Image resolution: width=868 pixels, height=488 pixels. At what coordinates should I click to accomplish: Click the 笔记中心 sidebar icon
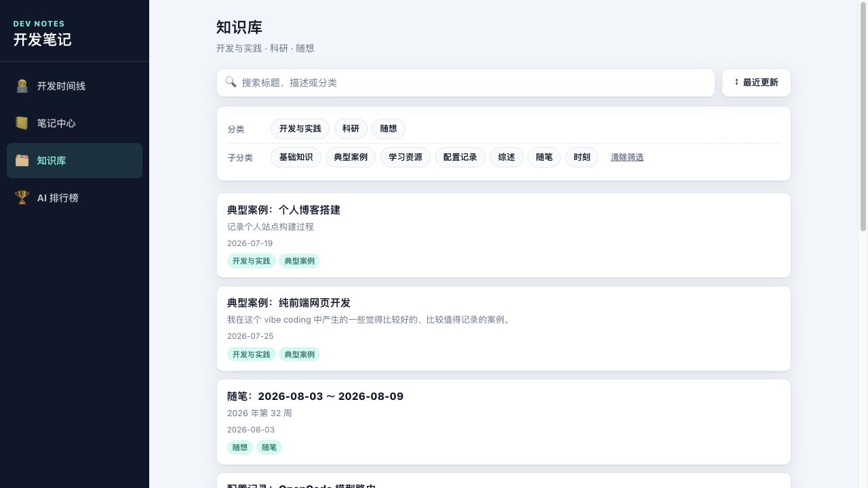point(22,123)
